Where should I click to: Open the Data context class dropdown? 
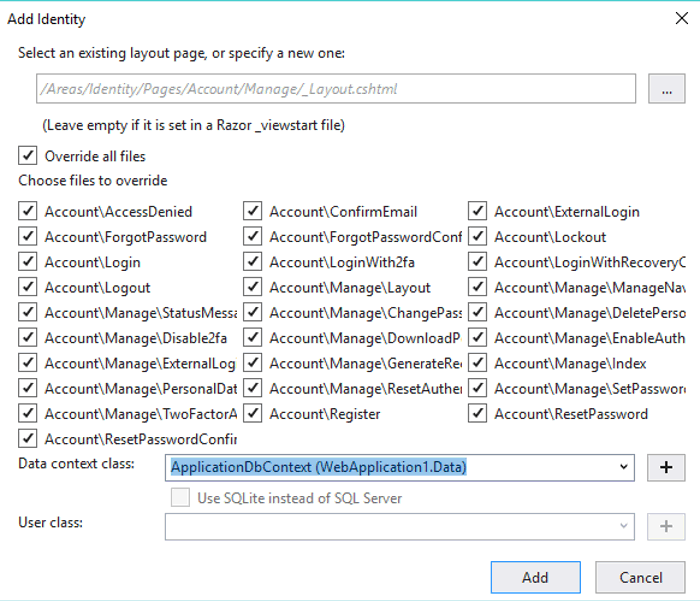(624, 467)
